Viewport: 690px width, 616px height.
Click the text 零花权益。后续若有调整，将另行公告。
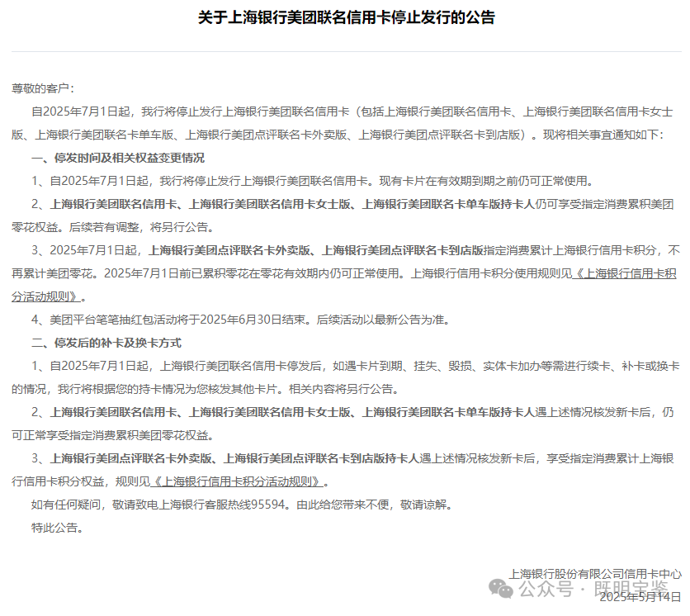coord(114,227)
